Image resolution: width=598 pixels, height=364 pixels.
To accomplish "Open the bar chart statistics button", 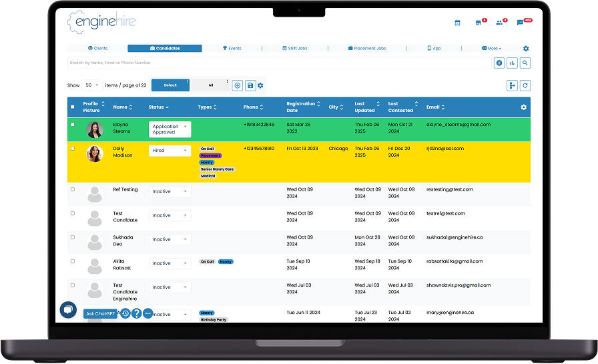I will [512, 63].
